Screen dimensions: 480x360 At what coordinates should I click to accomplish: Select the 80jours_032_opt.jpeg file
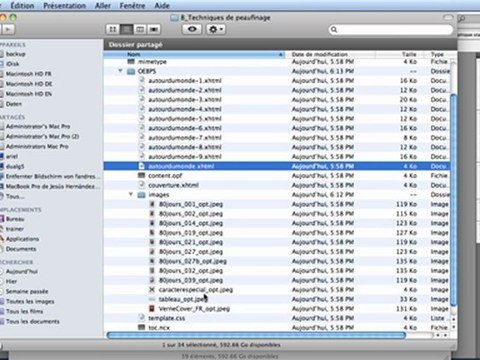point(191,271)
